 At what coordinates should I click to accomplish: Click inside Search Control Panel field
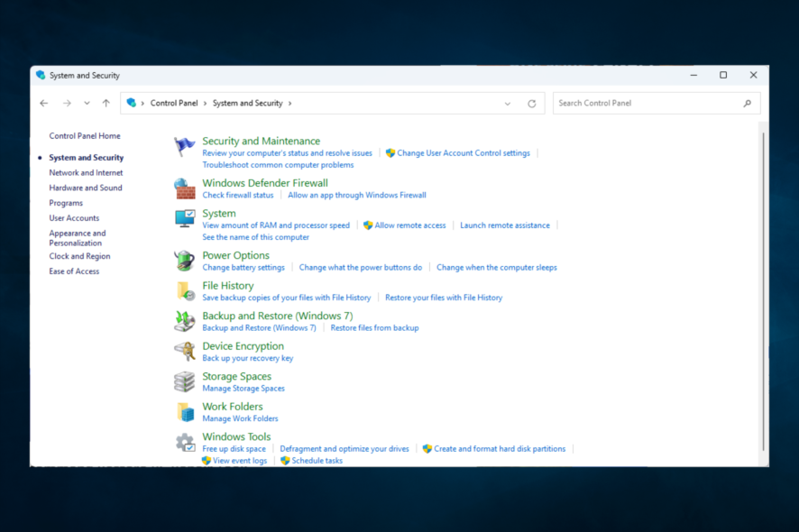pos(657,103)
